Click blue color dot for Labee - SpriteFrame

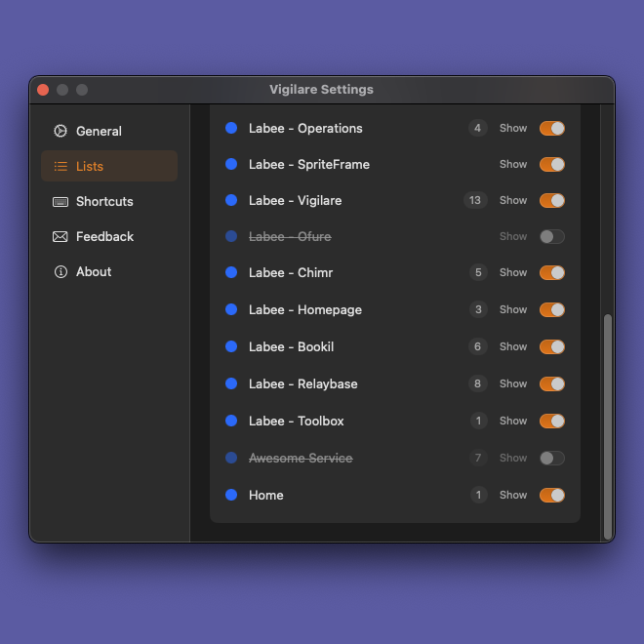click(231, 164)
